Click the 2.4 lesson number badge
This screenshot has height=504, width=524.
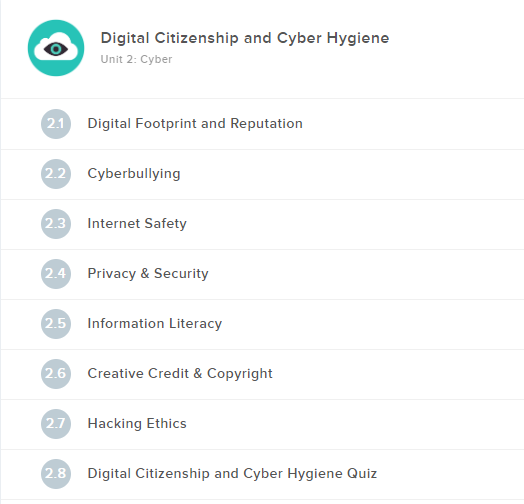pyautogui.click(x=56, y=274)
